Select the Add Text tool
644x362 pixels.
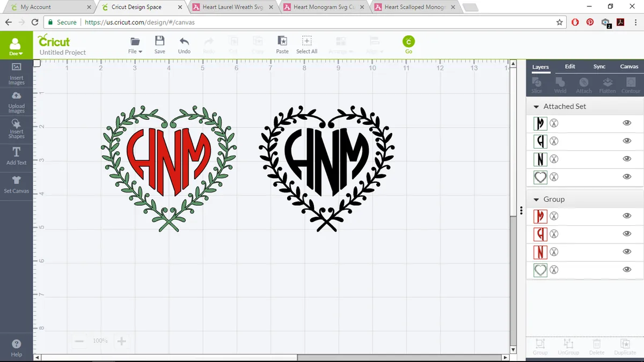coord(16,156)
